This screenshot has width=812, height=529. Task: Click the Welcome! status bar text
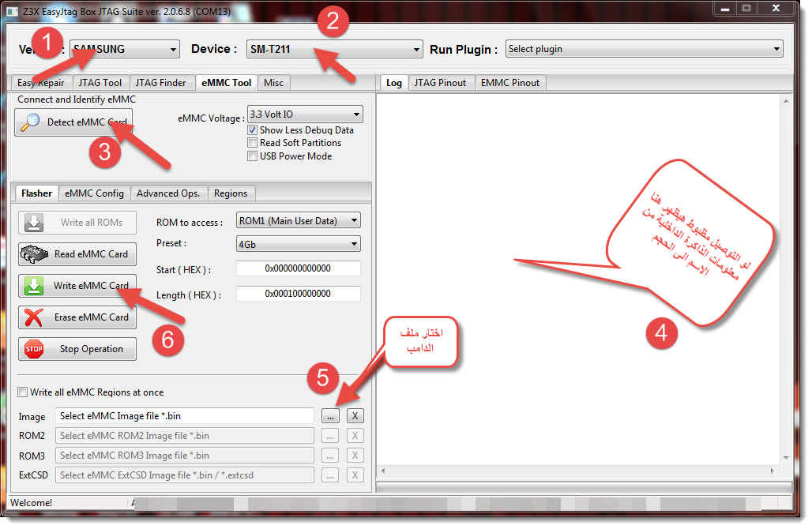[x=31, y=503]
